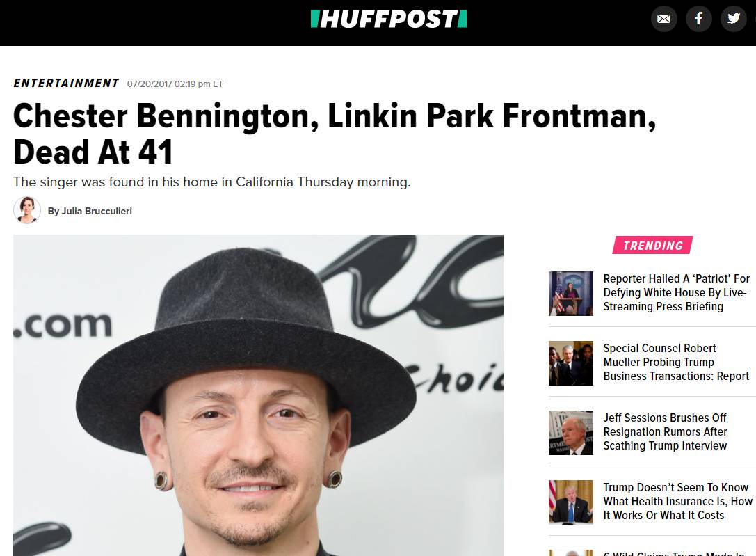Open the HuffPost logo homepage link

click(x=389, y=19)
